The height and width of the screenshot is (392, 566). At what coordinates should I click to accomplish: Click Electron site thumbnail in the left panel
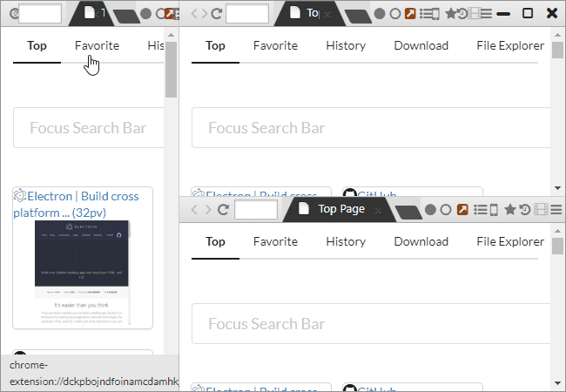82,273
